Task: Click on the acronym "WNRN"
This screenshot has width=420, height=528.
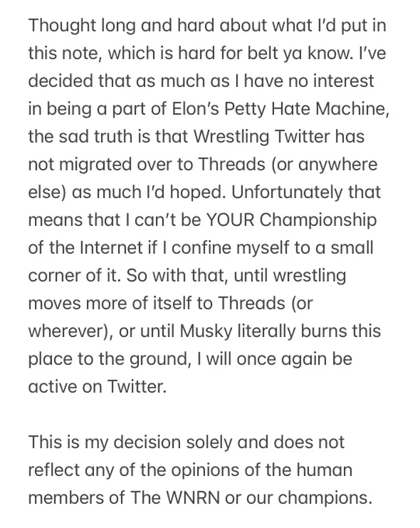Action: click(193, 498)
